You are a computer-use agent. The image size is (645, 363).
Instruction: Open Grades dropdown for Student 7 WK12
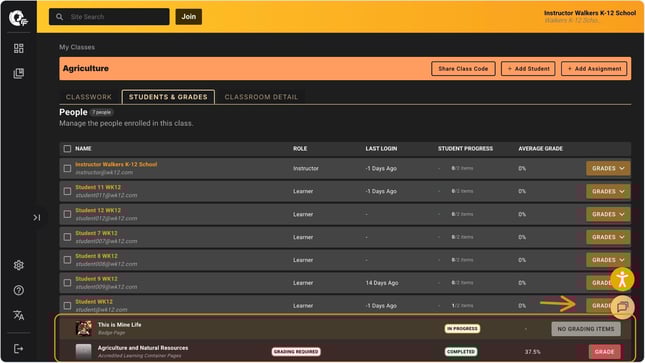[608, 237]
